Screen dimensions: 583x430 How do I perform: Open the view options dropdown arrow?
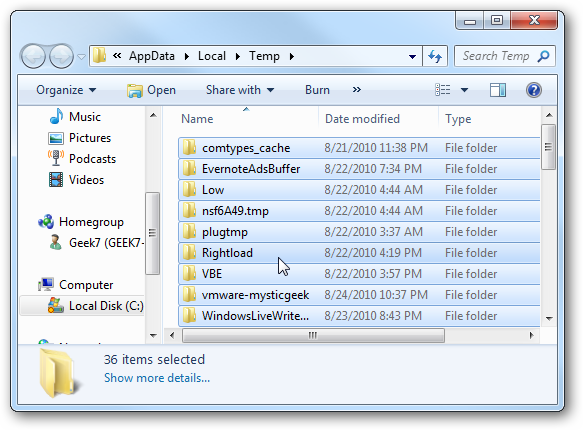point(464,90)
